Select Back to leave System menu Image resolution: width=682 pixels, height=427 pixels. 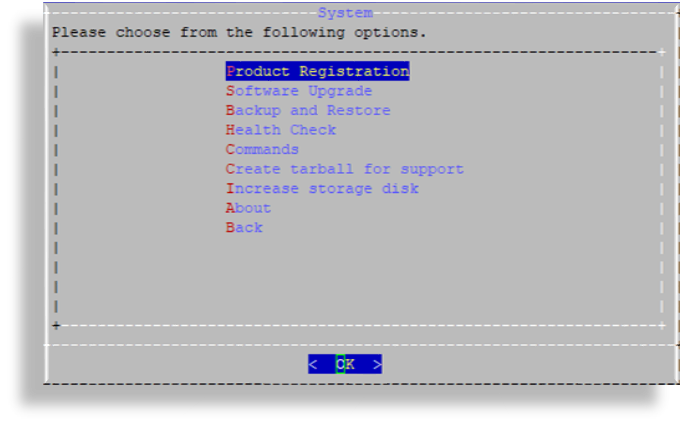coord(244,227)
